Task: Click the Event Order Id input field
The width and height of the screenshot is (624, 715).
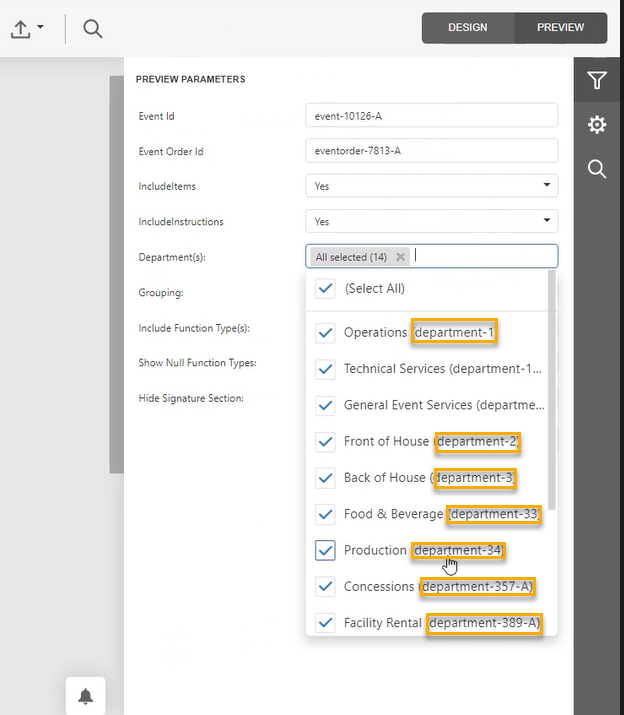Action: click(432, 150)
